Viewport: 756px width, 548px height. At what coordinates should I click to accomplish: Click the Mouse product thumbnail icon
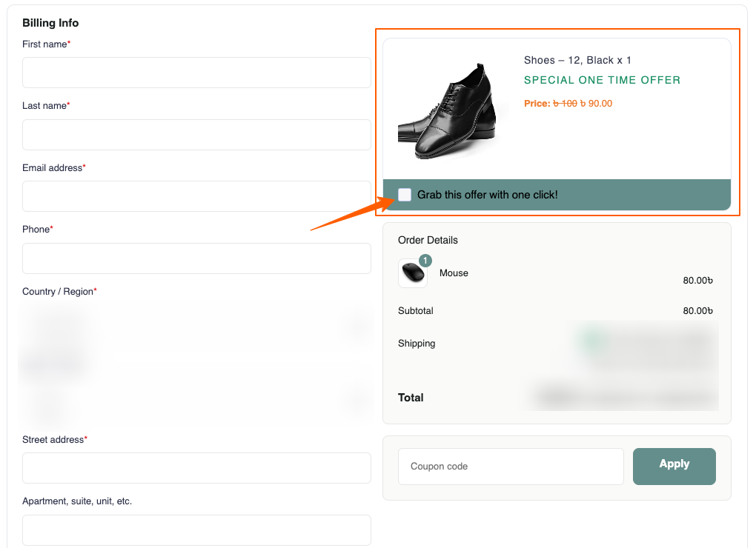tap(412, 273)
